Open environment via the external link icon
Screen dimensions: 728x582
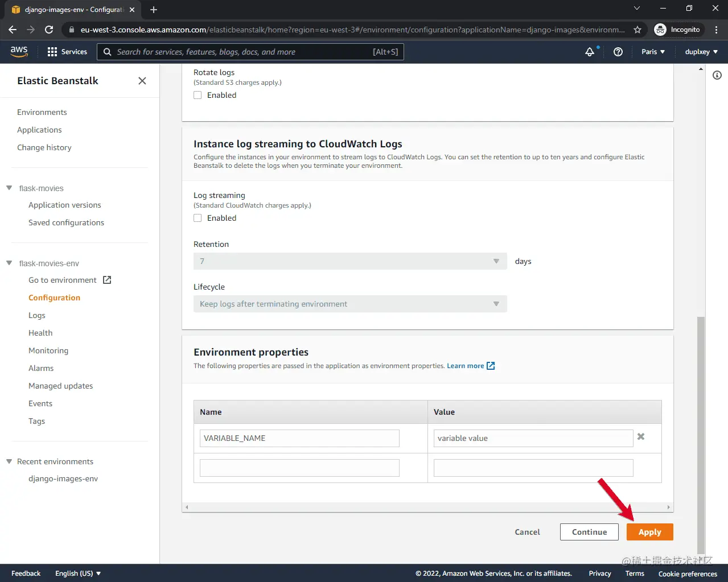106,279
